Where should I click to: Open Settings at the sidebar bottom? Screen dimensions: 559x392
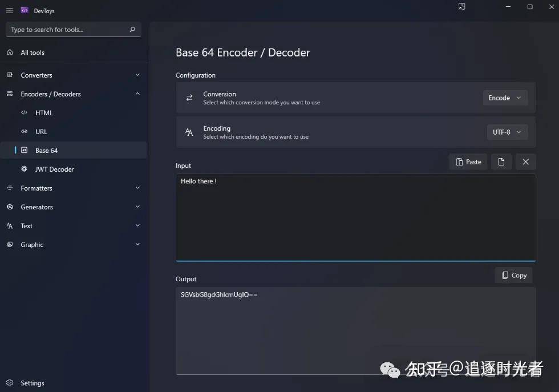point(74,383)
